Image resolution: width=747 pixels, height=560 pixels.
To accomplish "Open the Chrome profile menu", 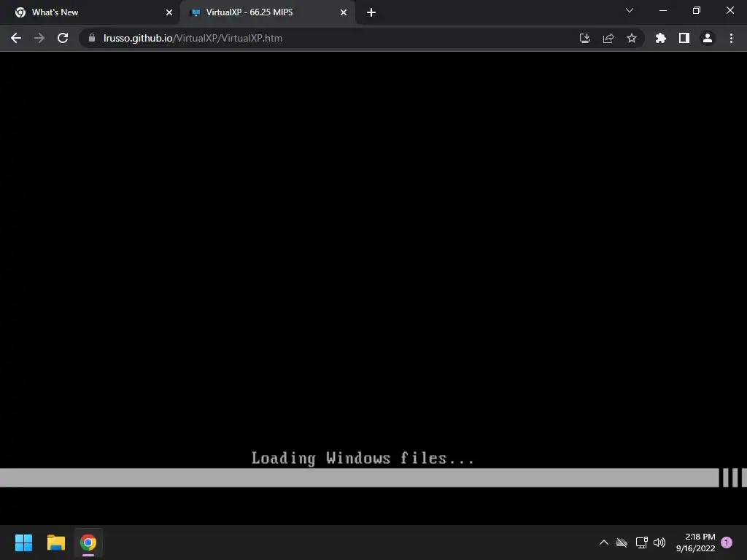I will (x=708, y=38).
